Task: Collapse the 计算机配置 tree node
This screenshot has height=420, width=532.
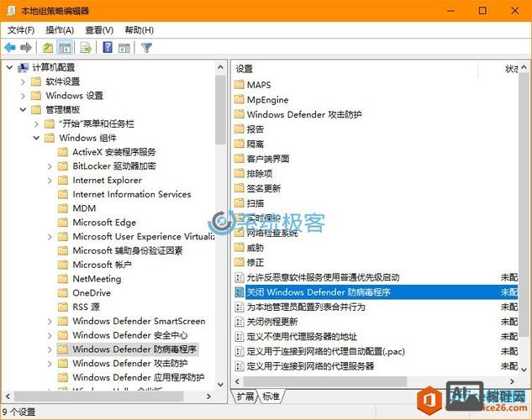Action: [x=9, y=68]
